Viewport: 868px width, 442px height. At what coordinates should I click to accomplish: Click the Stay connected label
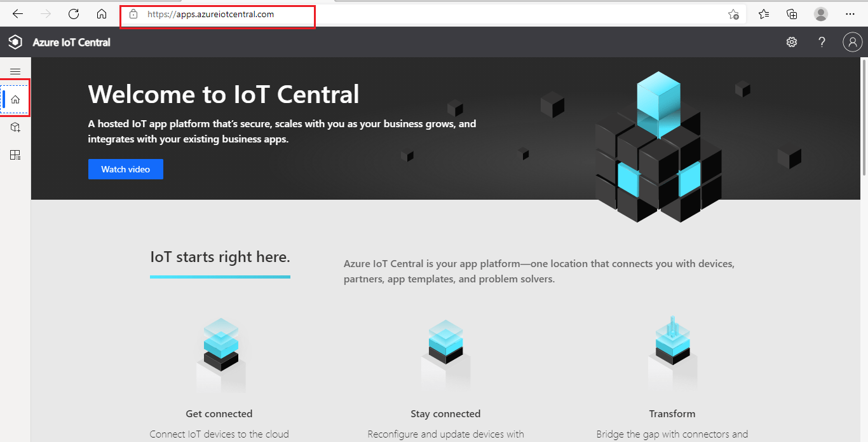[x=445, y=413]
